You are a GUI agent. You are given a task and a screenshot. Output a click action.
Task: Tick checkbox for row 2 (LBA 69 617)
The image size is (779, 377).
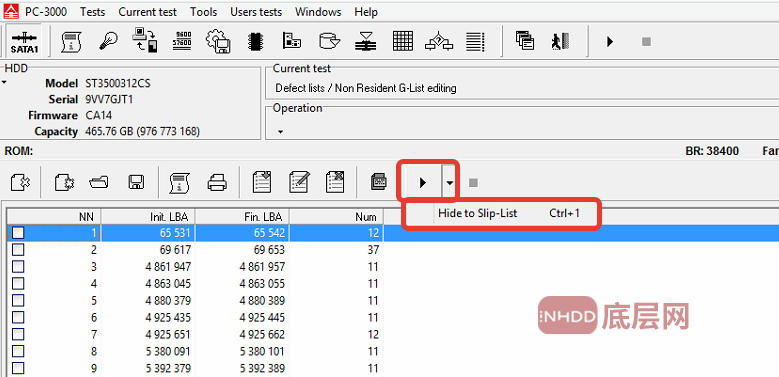pyautogui.click(x=18, y=249)
